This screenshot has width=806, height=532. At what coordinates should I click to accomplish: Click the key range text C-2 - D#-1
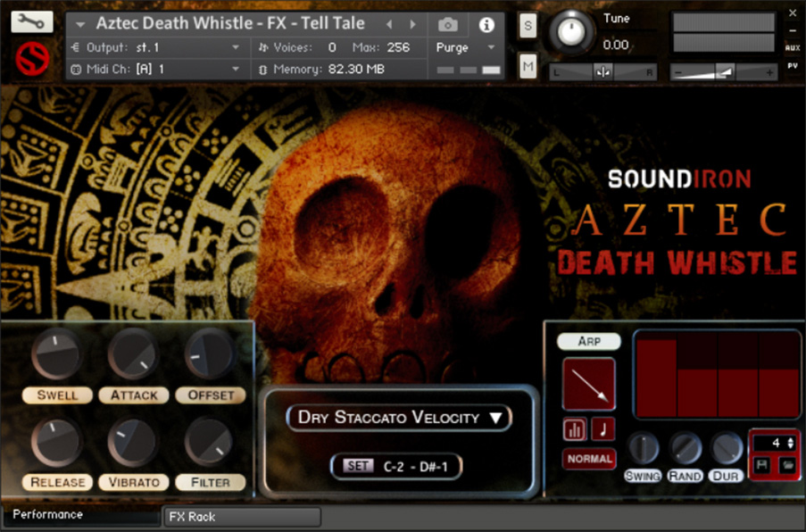click(415, 467)
